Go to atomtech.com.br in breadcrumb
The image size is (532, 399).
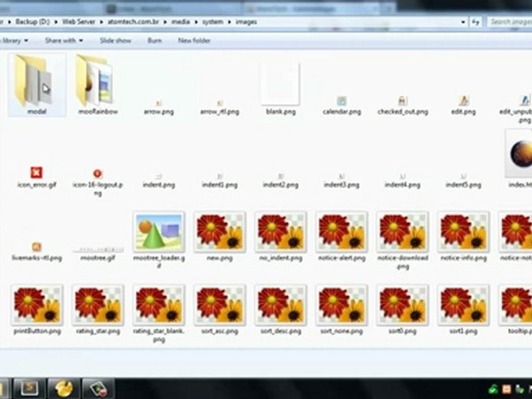(134, 22)
